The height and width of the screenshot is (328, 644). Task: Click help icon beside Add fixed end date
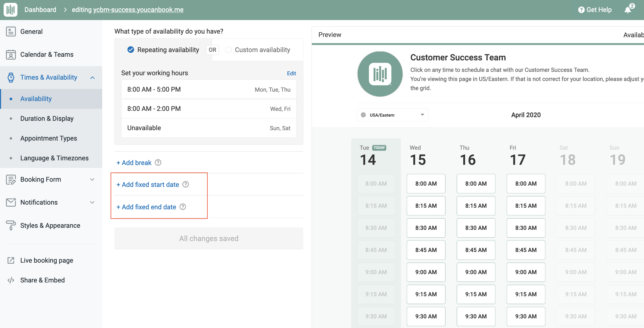183,207
